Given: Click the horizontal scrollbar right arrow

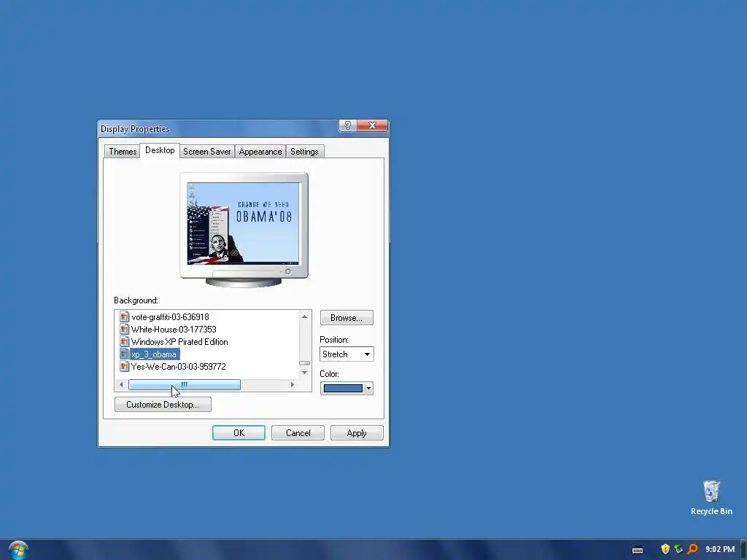Looking at the screenshot, I should pos(293,384).
